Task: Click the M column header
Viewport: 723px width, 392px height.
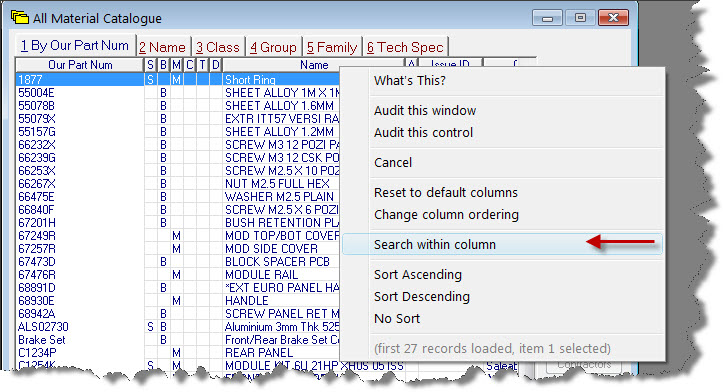Action: point(176,65)
